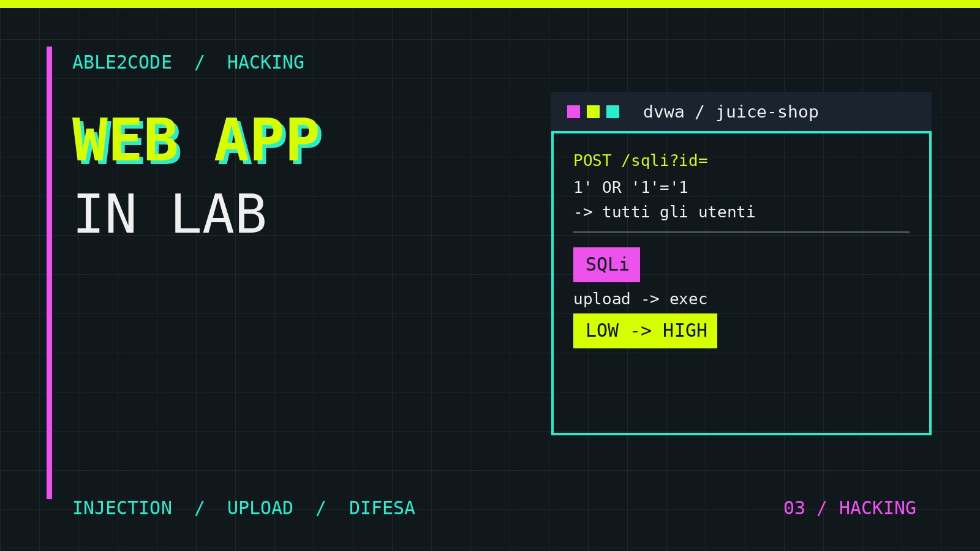Screen dimensions: 980x551
Task: Click the WEB APP headline
Action: [197, 141]
